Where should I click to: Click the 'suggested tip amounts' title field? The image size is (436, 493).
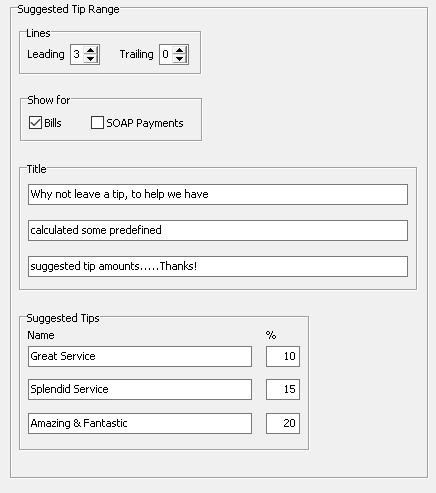coord(218,266)
